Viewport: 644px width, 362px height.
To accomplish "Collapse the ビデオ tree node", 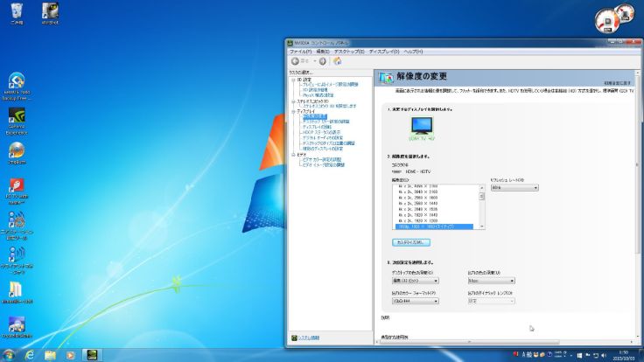I will (x=293, y=155).
